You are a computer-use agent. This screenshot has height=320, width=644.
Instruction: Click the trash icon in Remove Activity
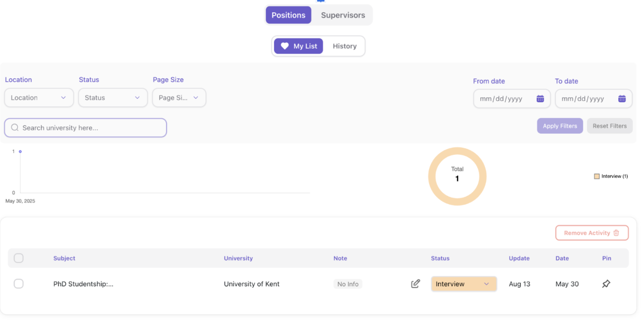616,233
